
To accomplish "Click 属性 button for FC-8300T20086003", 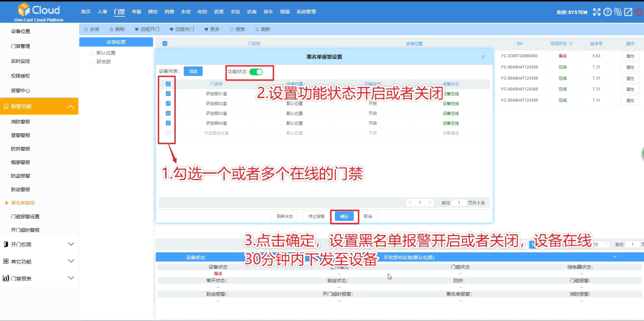I will click(x=630, y=56).
